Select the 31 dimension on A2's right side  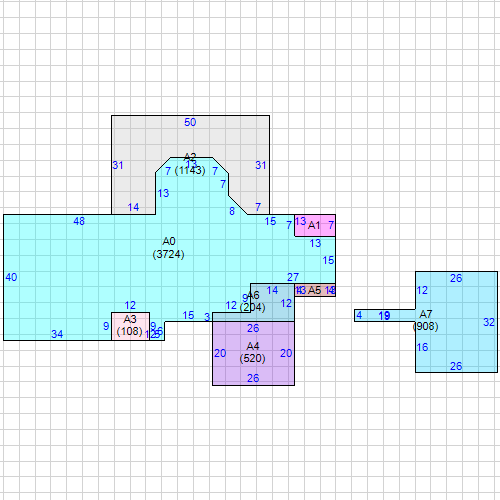click(x=261, y=165)
